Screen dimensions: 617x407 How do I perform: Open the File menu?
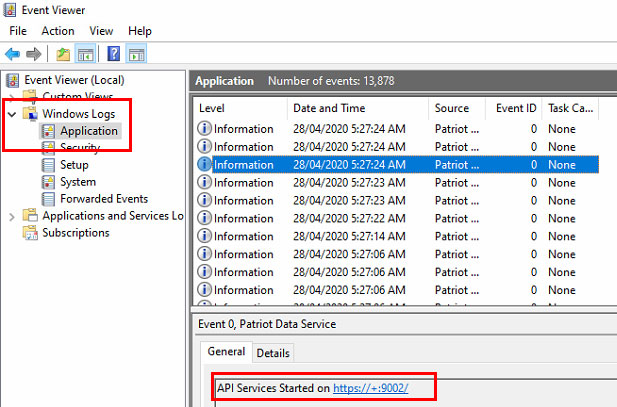[x=18, y=31]
